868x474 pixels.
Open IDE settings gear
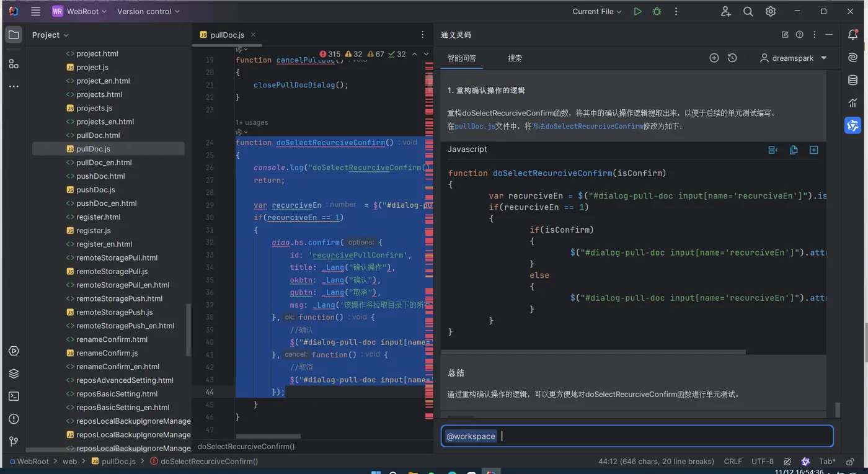771,11
